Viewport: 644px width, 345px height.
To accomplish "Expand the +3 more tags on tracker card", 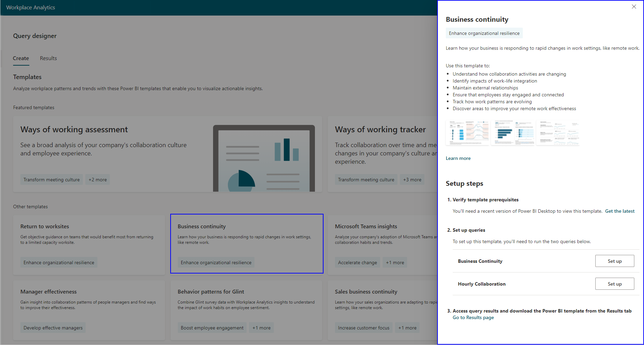I will coord(412,180).
